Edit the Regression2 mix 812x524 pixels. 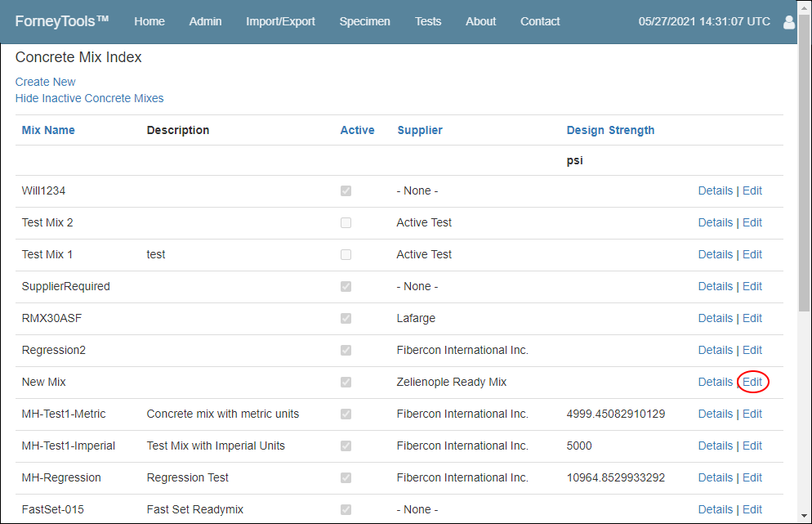(x=752, y=351)
